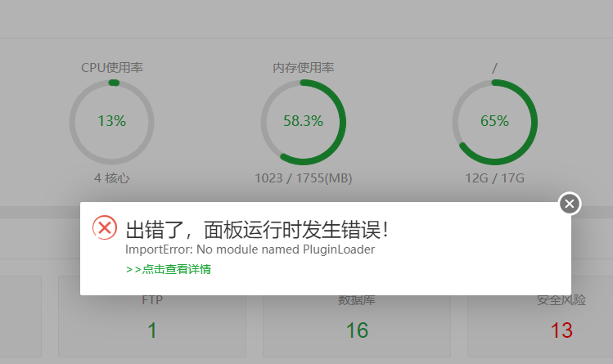Screen dimensions: 613x364
Task: Select the 内存使用率 58.3% gauge
Action: coord(304,122)
